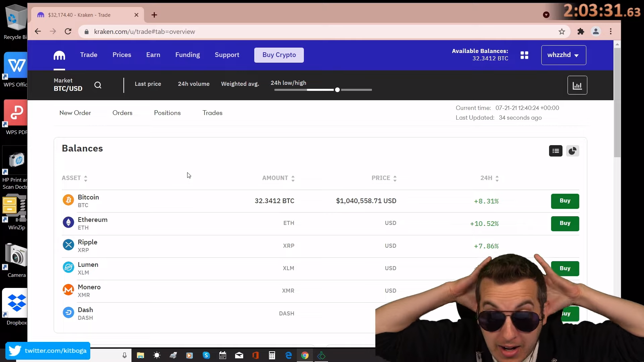The image size is (644, 362).
Task: Click the Bitcoin asset icon
Action: click(x=68, y=200)
